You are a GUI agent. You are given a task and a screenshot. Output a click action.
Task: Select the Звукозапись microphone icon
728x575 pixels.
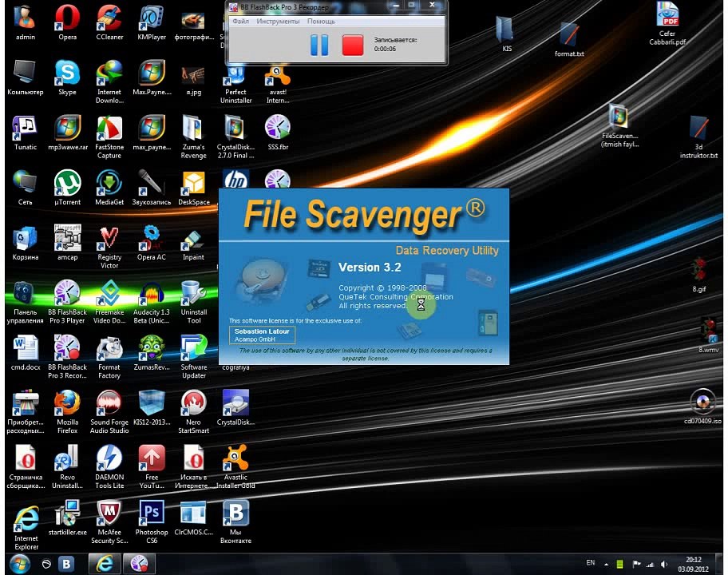pos(152,187)
